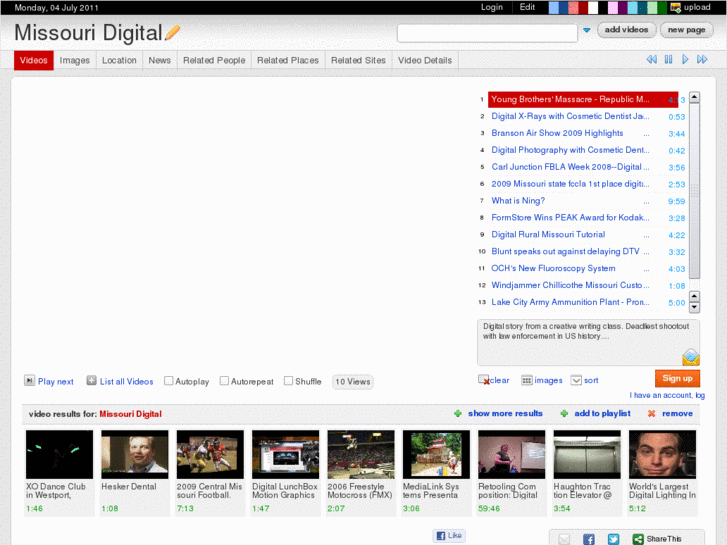727x545 pixels.
Task: Select the purple theme swatch
Action: tap(623, 8)
